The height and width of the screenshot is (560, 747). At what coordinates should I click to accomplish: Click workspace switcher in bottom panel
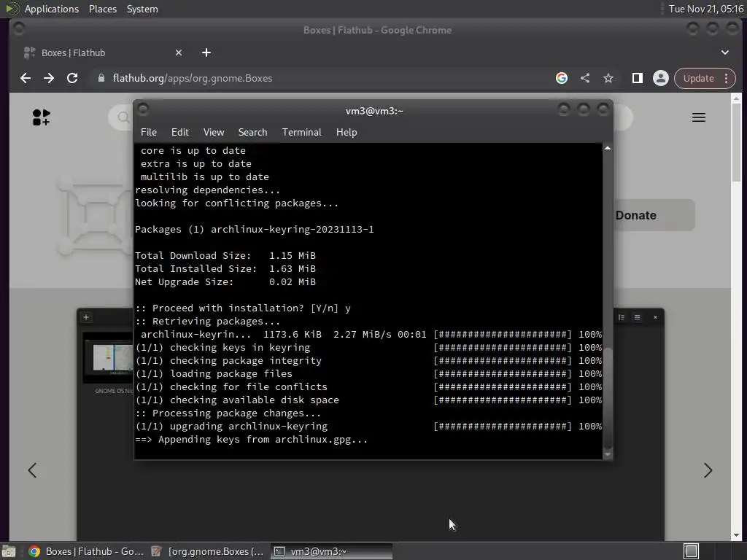pos(691,551)
